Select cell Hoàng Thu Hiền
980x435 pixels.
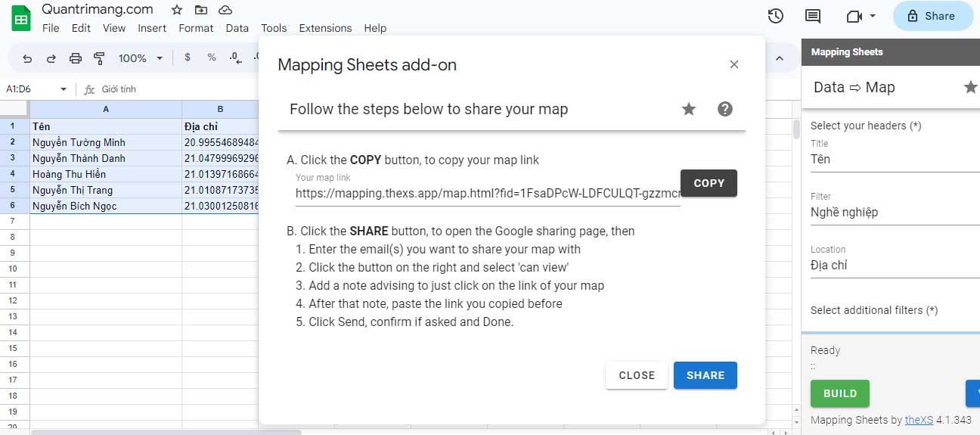click(x=106, y=174)
